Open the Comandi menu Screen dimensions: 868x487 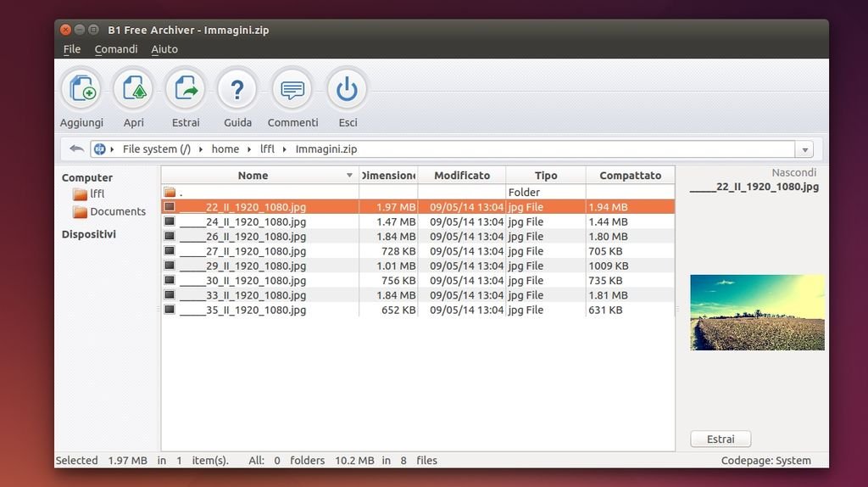116,49
